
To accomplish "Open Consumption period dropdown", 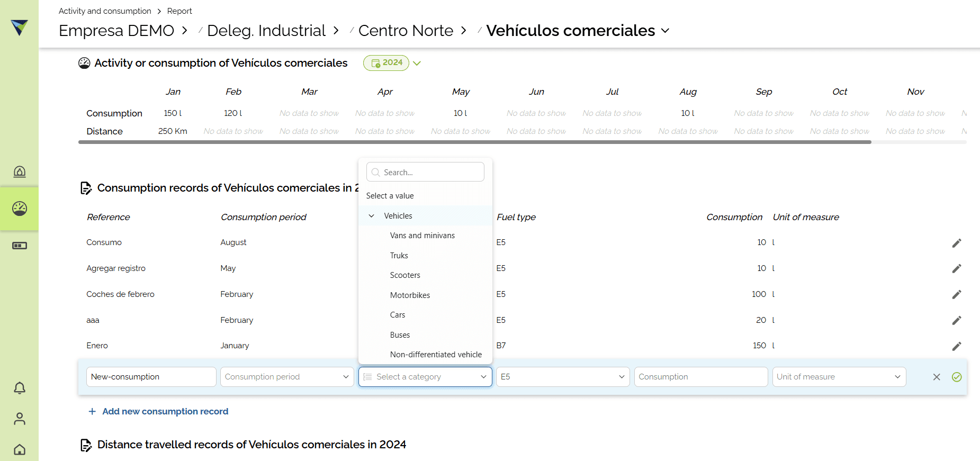I will point(287,377).
